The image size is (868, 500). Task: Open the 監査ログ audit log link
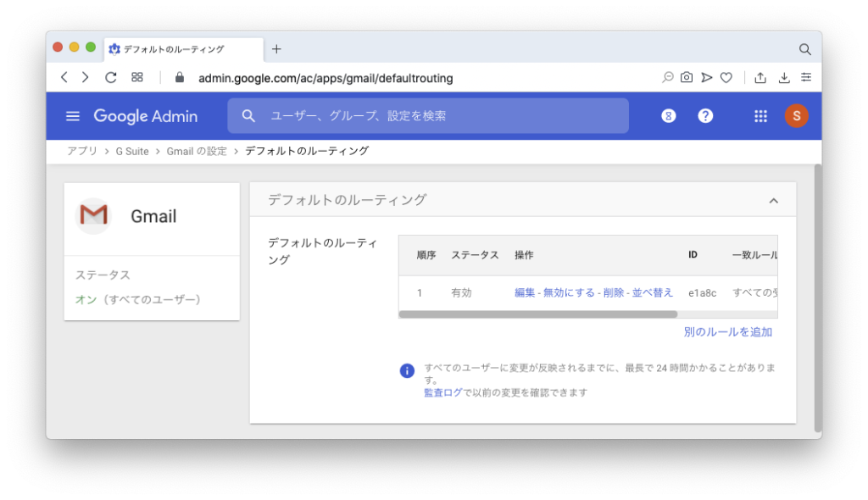click(x=442, y=392)
